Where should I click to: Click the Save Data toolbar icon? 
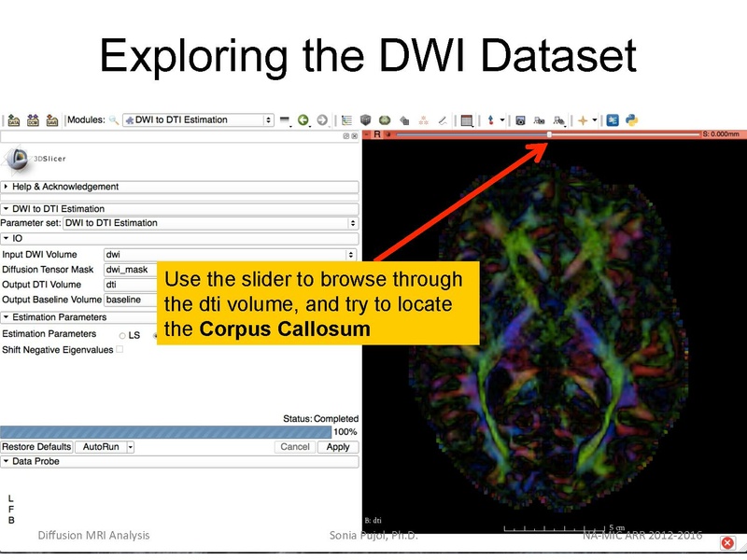coord(50,120)
